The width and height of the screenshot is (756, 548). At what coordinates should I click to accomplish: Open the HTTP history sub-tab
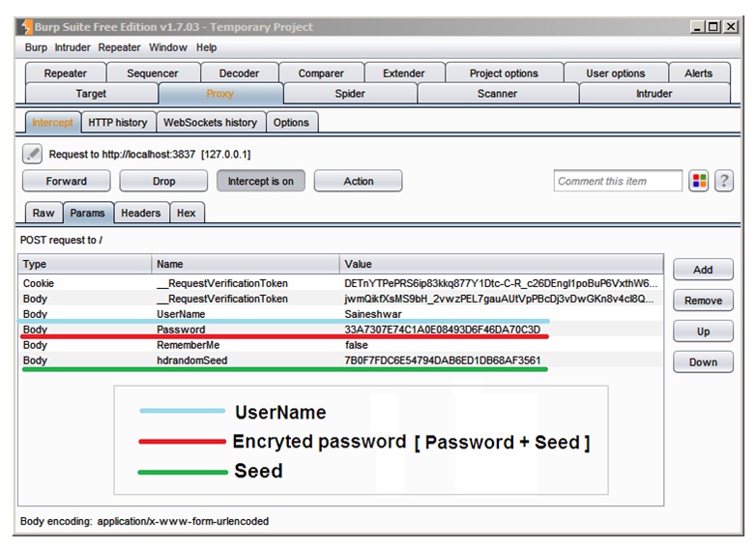click(118, 123)
